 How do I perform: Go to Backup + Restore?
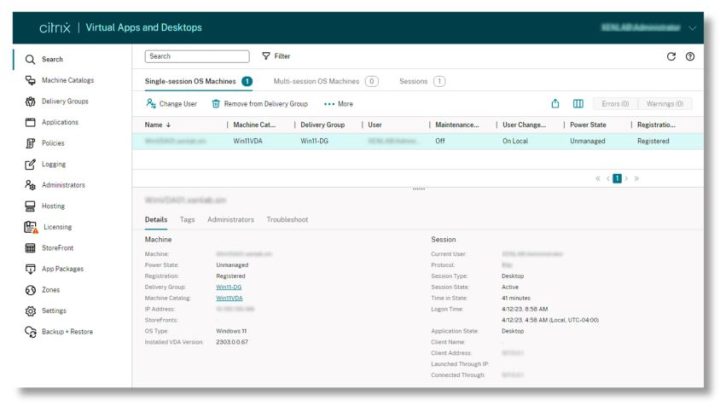66,331
